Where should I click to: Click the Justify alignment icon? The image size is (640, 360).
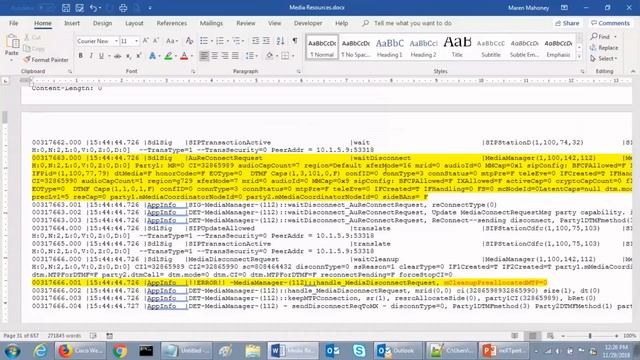[236, 56]
